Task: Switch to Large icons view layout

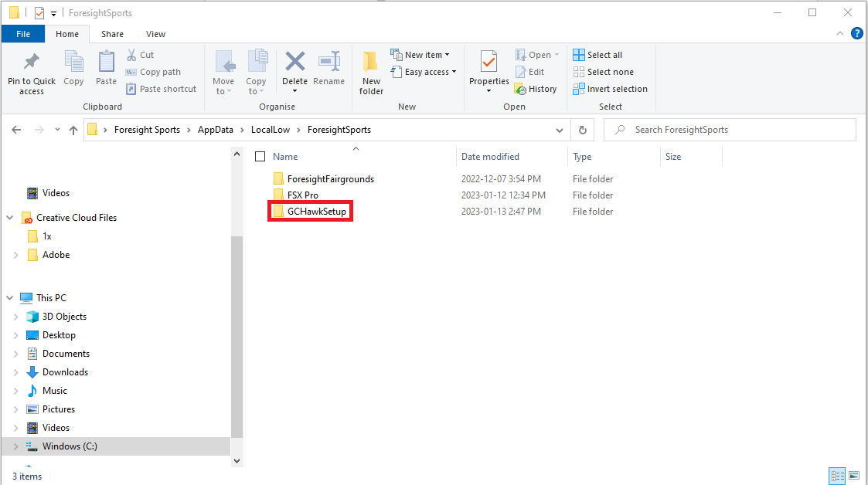Action: (854, 476)
